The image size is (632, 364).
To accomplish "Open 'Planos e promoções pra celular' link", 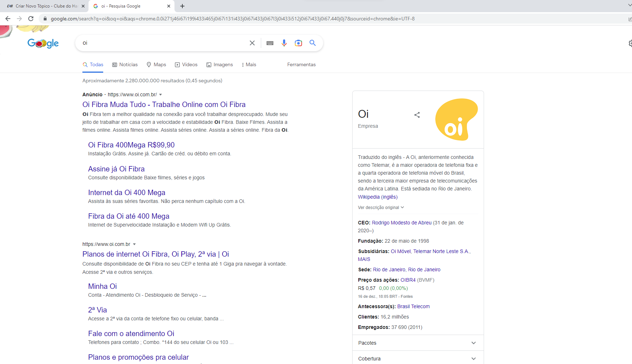I will (138, 357).
